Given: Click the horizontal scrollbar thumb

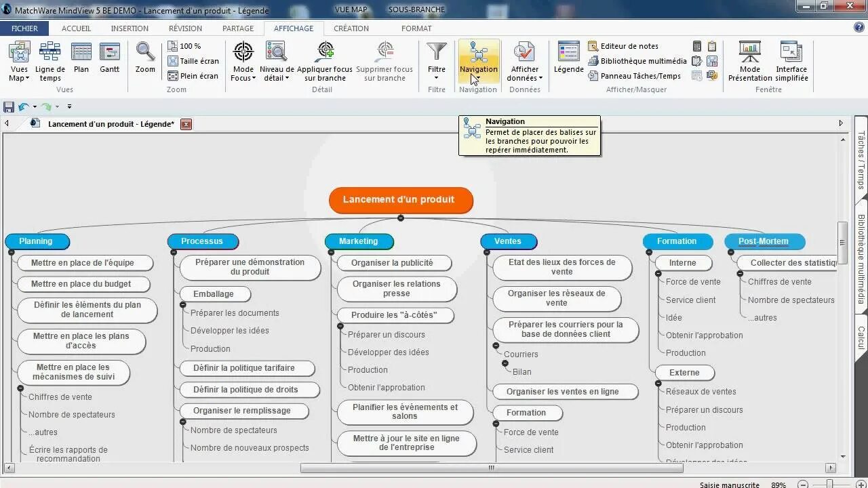Looking at the screenshot, I should click(492, 468).
